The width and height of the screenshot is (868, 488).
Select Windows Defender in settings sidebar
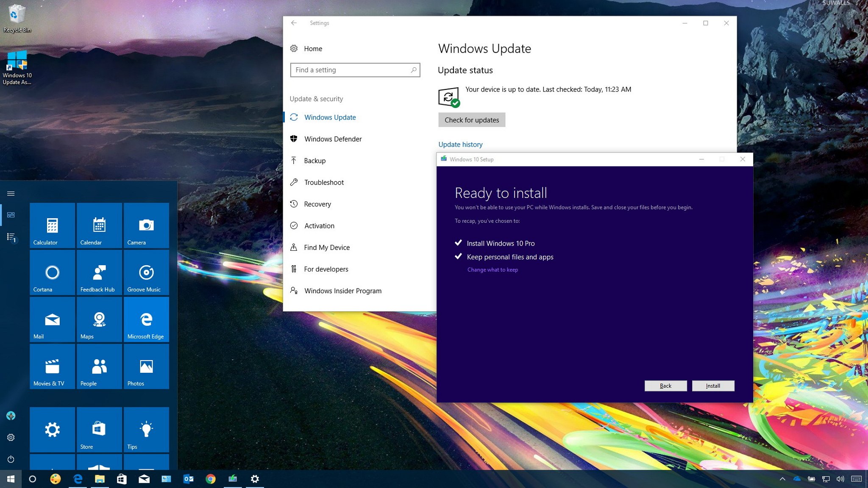pos(332,138)
